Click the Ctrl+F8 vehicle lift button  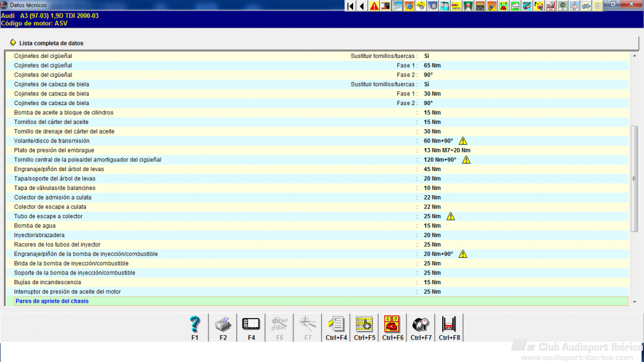449,328
